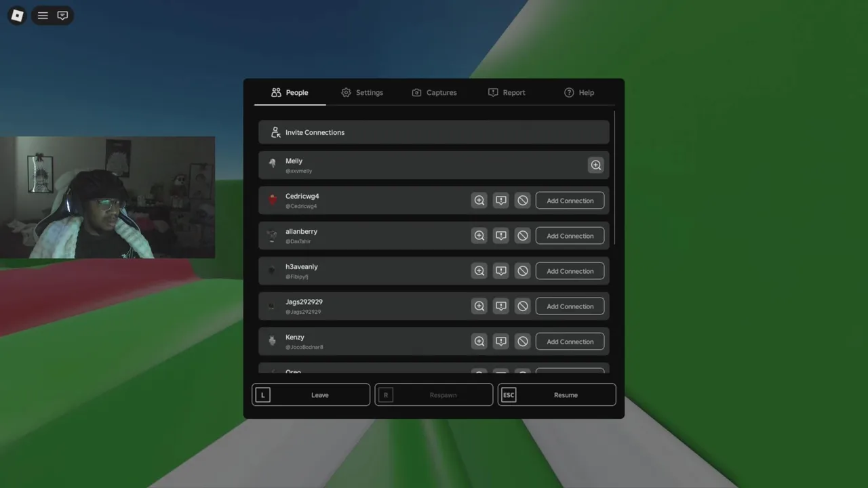The width and height of the screenshot is (868, 488).
Task: Switch to the Settings tab
Action: 362,93
